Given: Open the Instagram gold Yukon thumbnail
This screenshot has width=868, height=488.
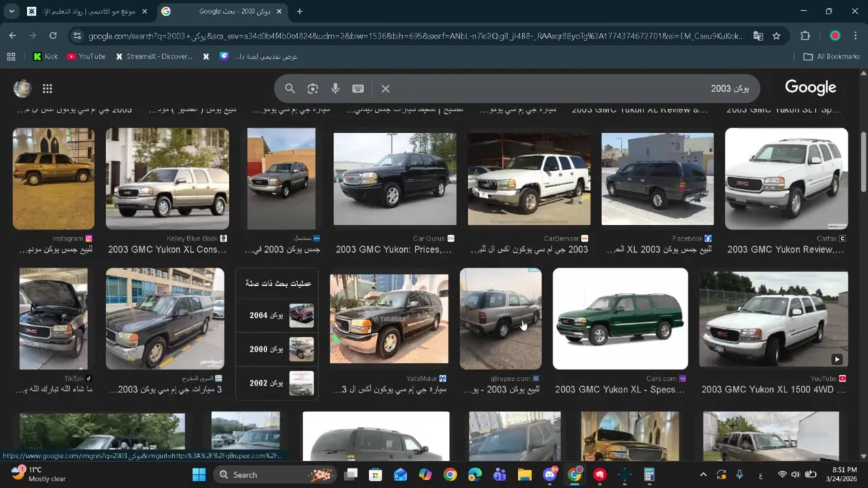Looking at the screenshot, I should click(x=54, y=179).
